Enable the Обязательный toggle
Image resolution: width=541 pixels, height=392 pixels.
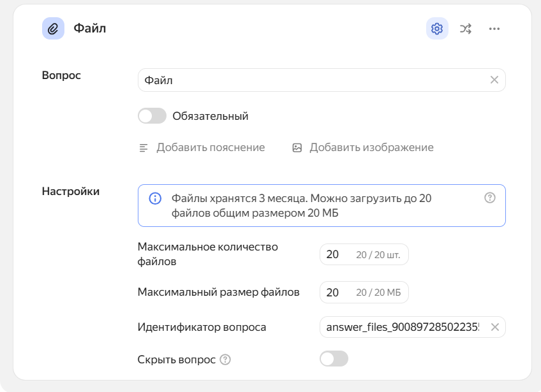click(x=152, y=116)
